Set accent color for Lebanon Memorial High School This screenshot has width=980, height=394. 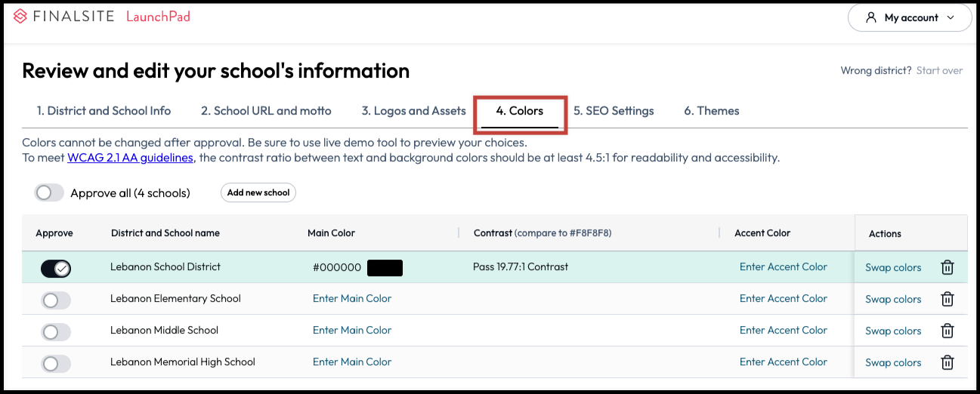784,362
